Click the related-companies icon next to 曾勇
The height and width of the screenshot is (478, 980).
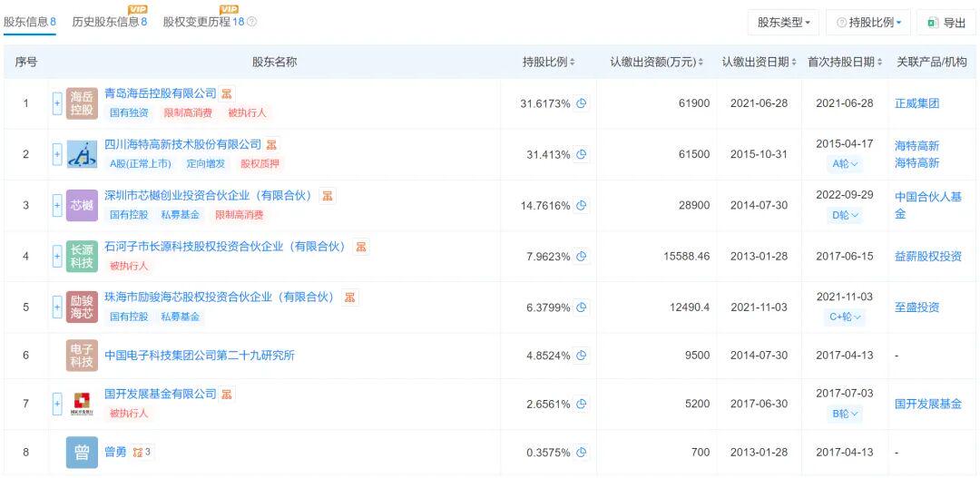(x=142, y=452)
